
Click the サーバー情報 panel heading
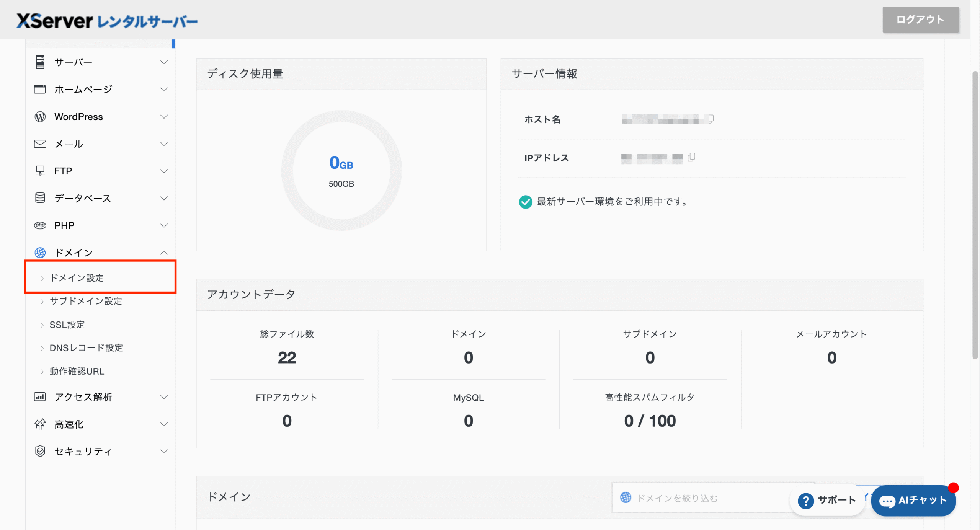[544, 73]
